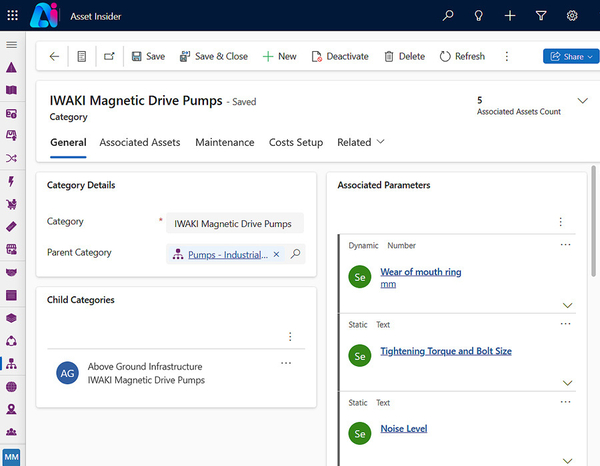Image resolution: width=600 pixels, height=466 pixels.
Task: Click the AG avatar circle
Action: [67, 373]
